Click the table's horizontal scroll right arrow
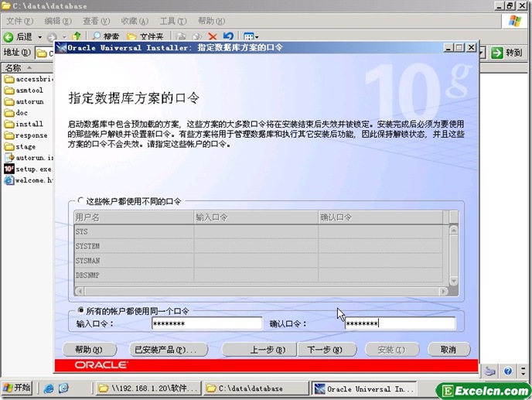The height and width of the screenshot is (400, 532). click(443, 292)
